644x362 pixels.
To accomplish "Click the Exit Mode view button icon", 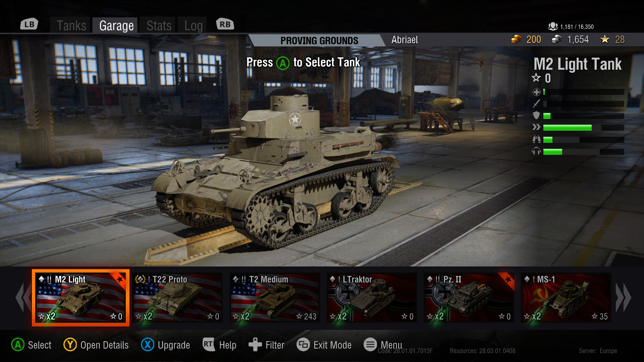I will click(x=303, y=345).
